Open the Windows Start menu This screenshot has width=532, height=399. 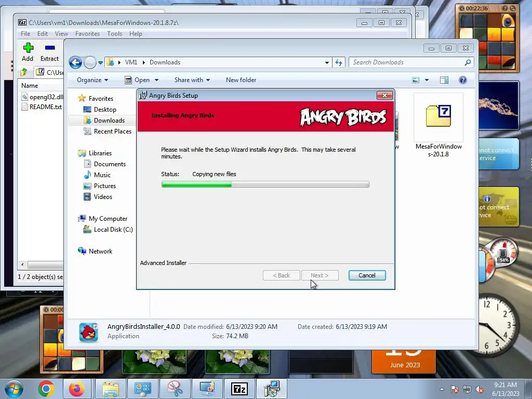(14, 389)
